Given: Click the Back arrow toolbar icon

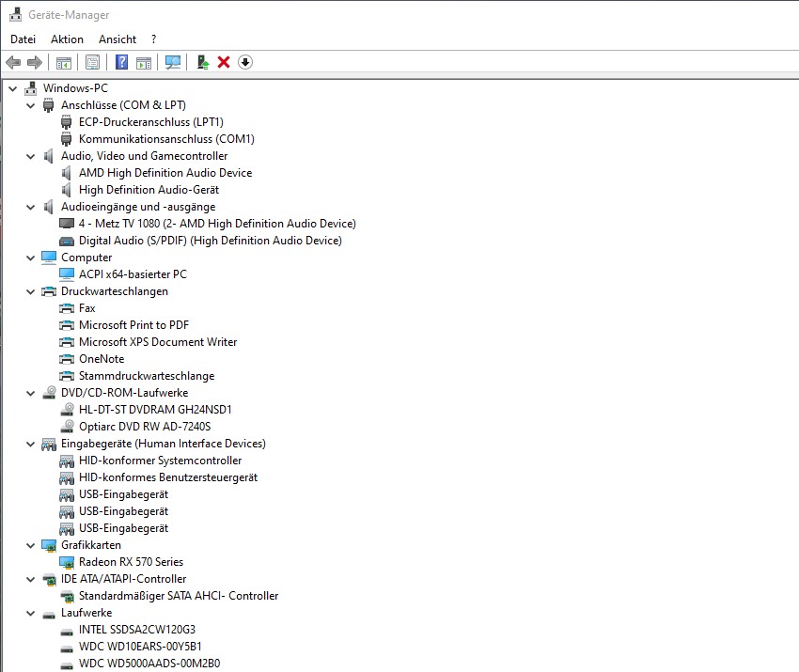Looking at the screenshot, I should [13, 63].
